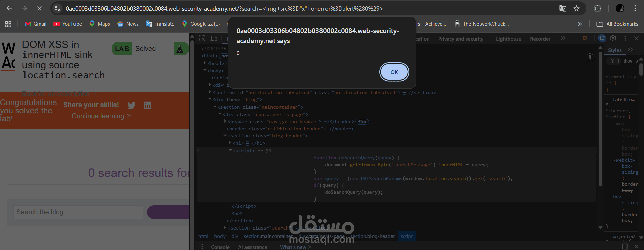
Task: Bookmark this page with the star
Action: [576, 8]
